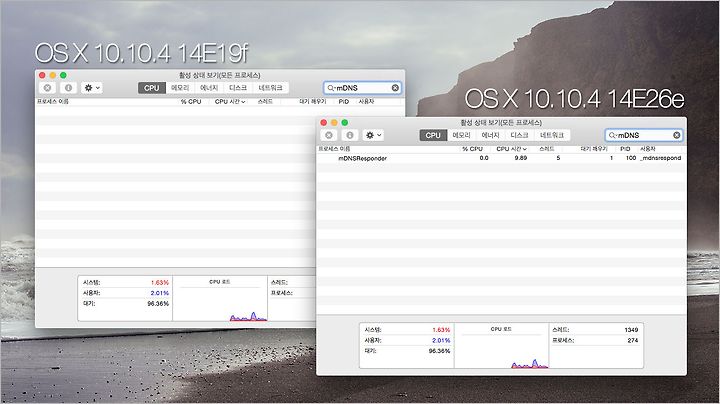Select 메모리 tab in 14E26e window
The height and width of the screenshot is (404, 720).
(x=461, y=135)
